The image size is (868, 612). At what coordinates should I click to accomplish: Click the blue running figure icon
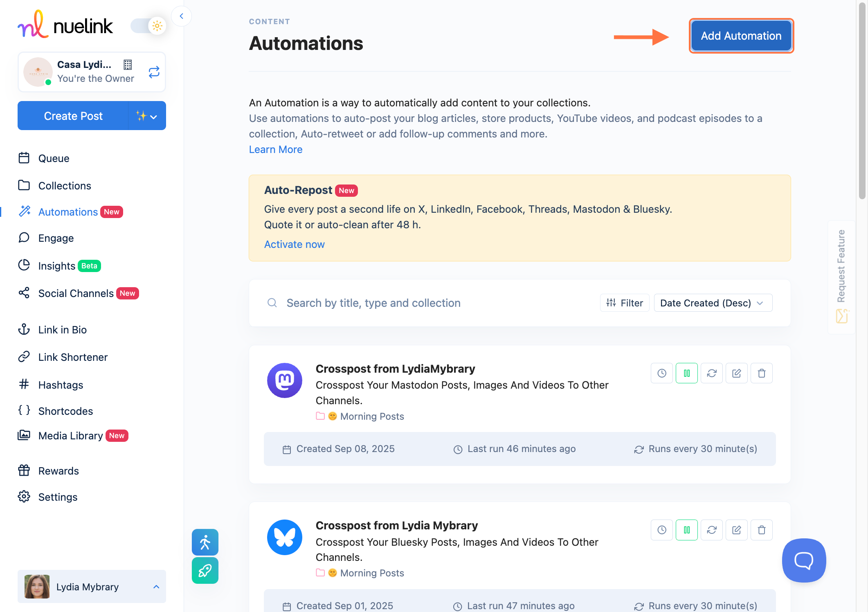click(x=205, y=542)
